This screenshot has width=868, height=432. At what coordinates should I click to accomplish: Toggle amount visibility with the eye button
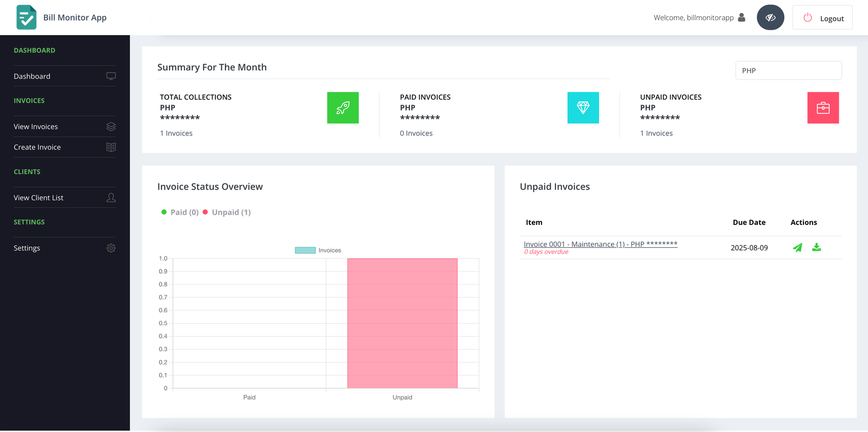(x=770, y=18)
